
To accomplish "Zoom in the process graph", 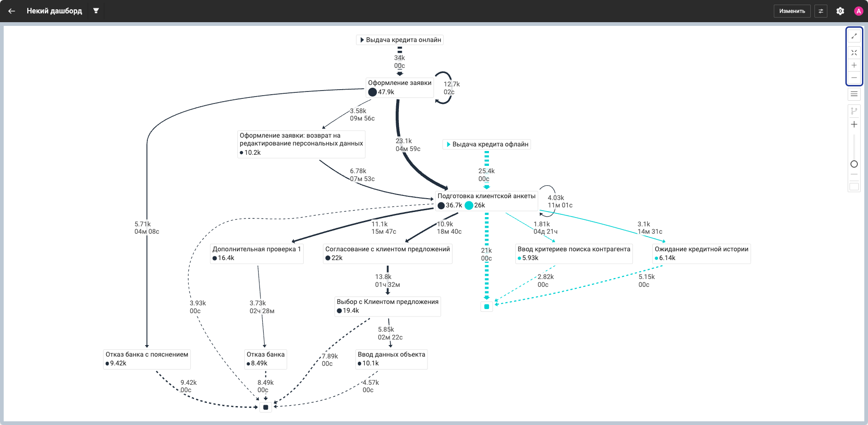I will [x=854, y=65].
